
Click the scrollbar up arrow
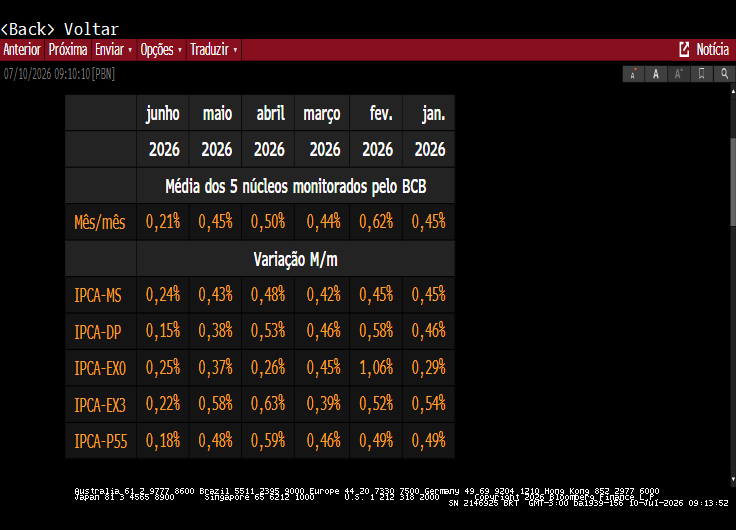[x=733, y=92]
